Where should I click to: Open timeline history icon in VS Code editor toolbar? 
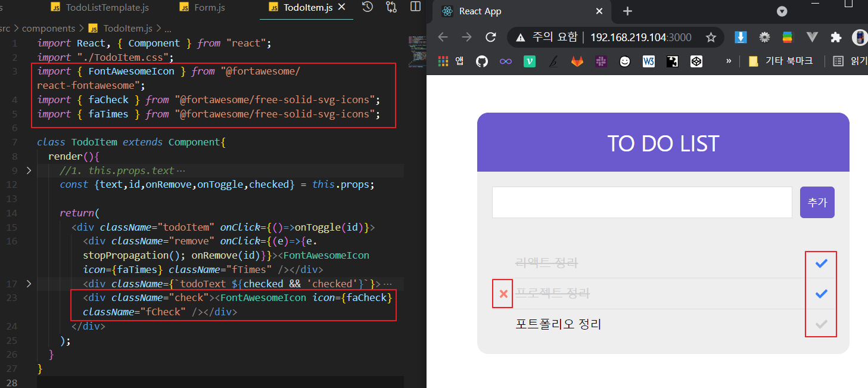tap(368, 7)
